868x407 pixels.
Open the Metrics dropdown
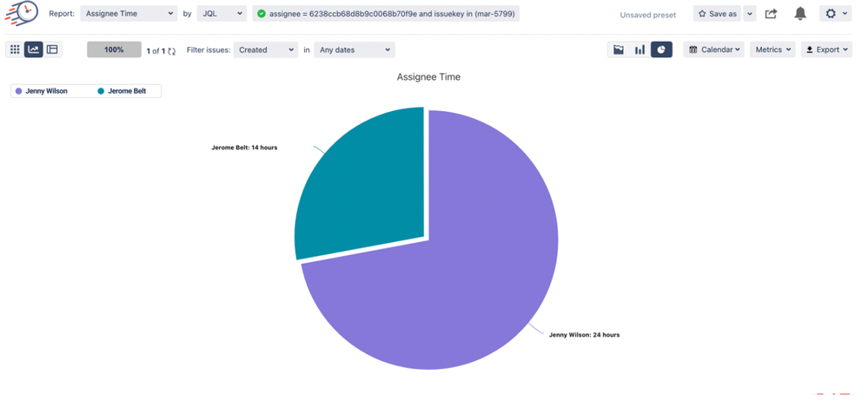pyautogui.click(x=772, y=49)
